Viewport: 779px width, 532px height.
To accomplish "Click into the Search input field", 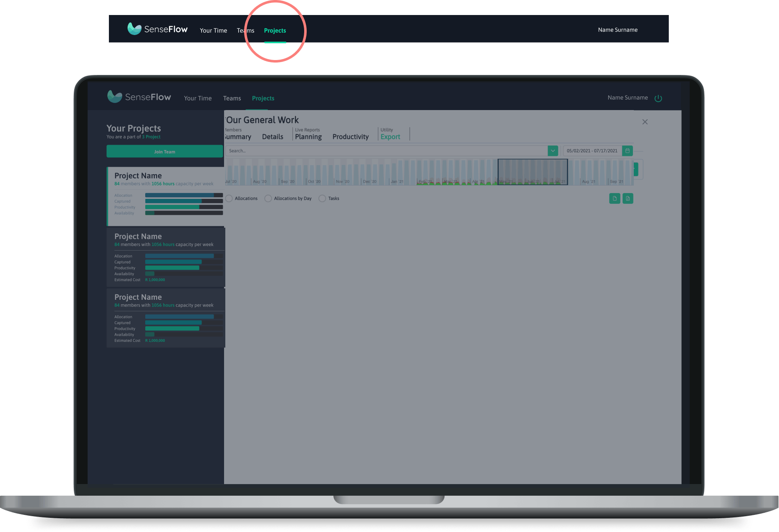I will (x=386, y=151).
